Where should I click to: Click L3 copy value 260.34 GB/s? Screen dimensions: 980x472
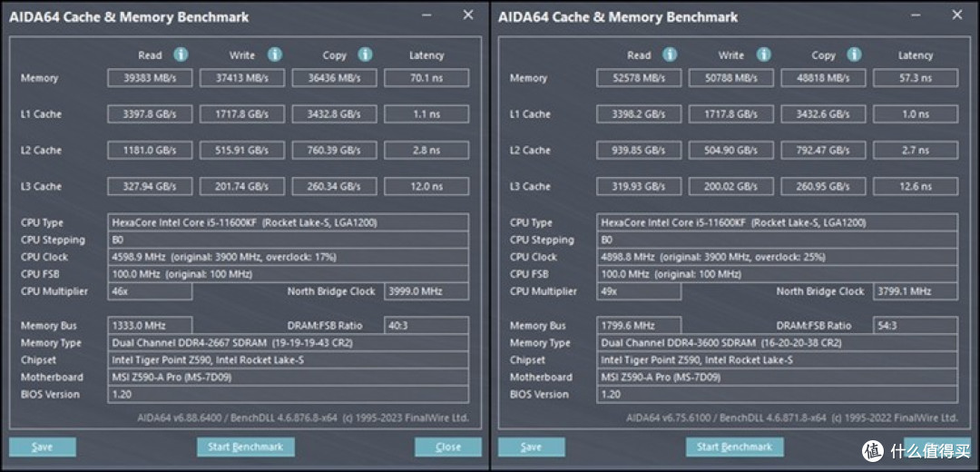click(334, 186)
